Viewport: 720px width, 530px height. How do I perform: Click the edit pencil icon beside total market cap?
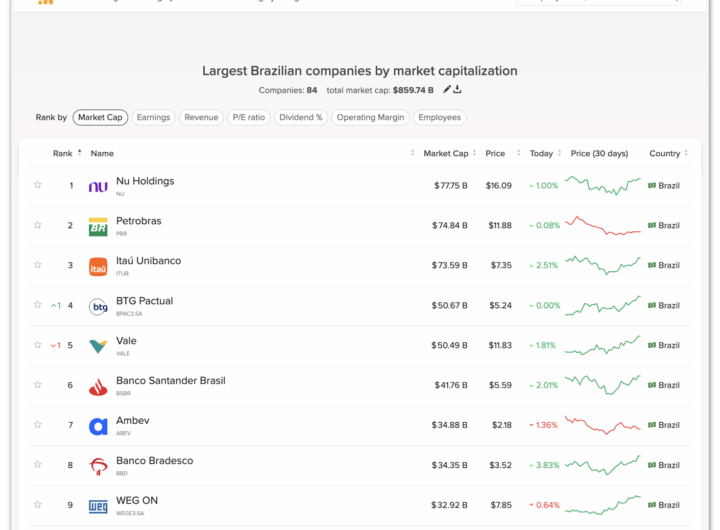point(447,90)
